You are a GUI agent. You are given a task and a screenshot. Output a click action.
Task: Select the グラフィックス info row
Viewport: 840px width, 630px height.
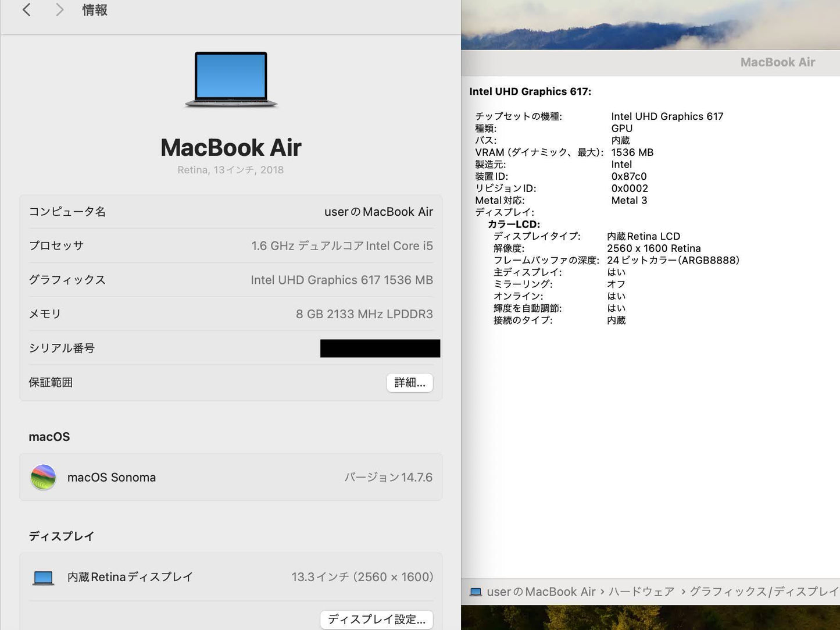pyautogui.click(x=231, y=280)
